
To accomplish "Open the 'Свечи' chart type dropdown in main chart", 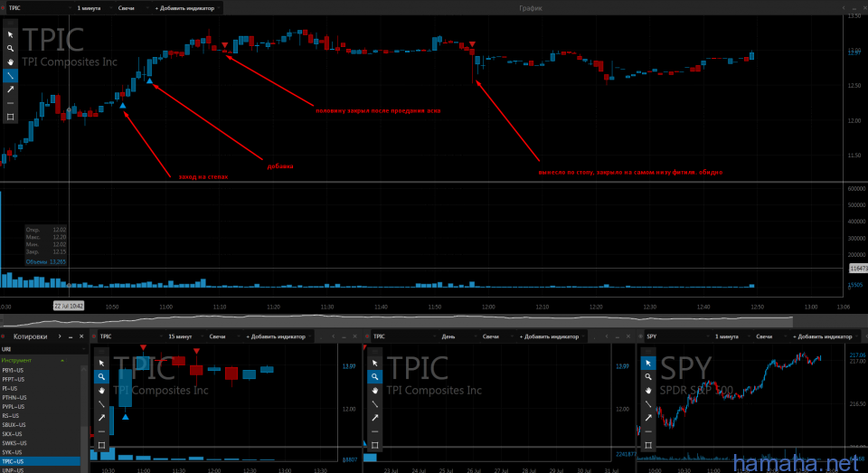I will (133, 8).
